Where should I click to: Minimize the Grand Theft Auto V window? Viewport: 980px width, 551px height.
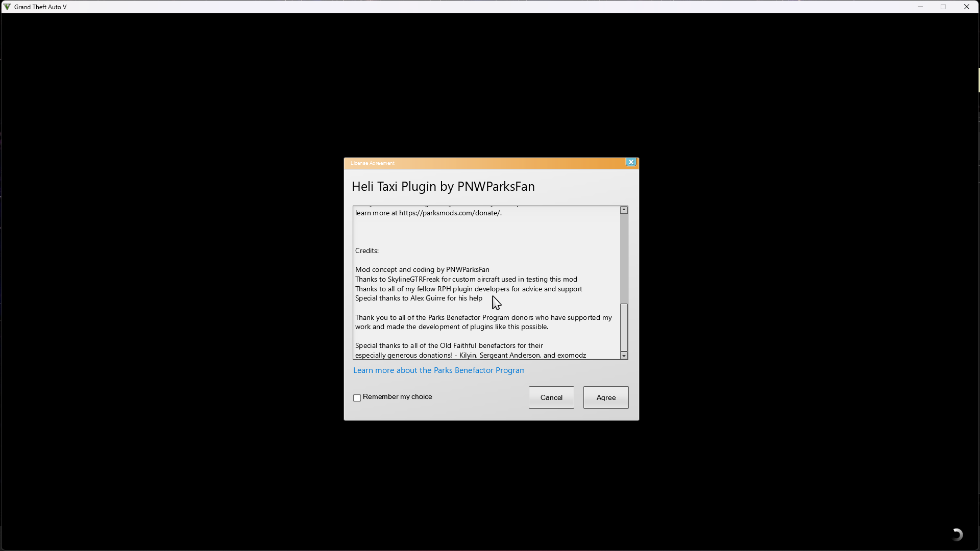920,7
